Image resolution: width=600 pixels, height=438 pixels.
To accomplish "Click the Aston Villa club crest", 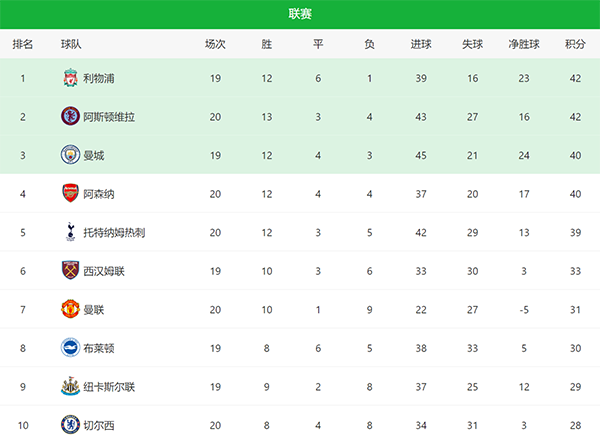I will click(70, 116).
